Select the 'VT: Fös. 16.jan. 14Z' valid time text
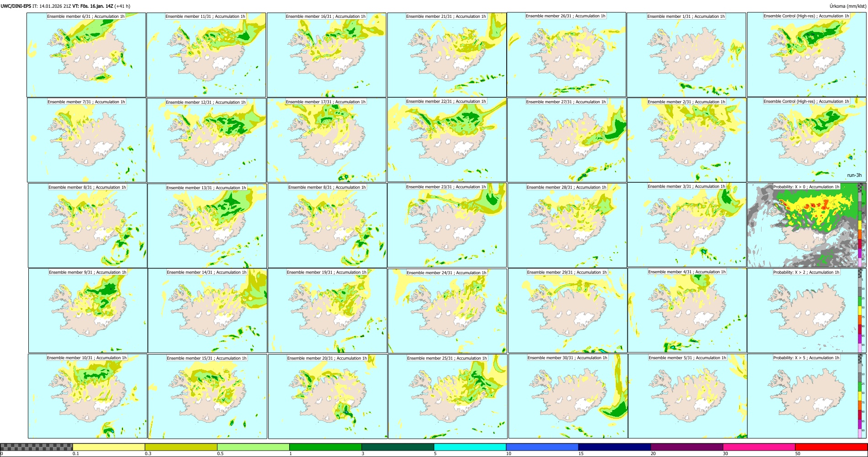The image size is (868, 457). click(93, 6)
